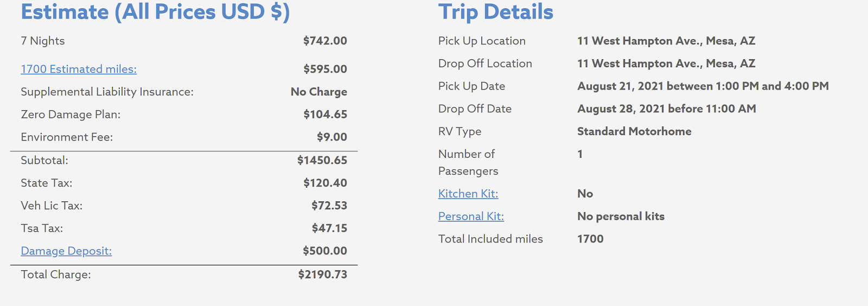Image resolution: width=868 pixels, height=306 pixels.
Task: Click the $1450.65 Subtotal amount
Action: click(322, 160)
